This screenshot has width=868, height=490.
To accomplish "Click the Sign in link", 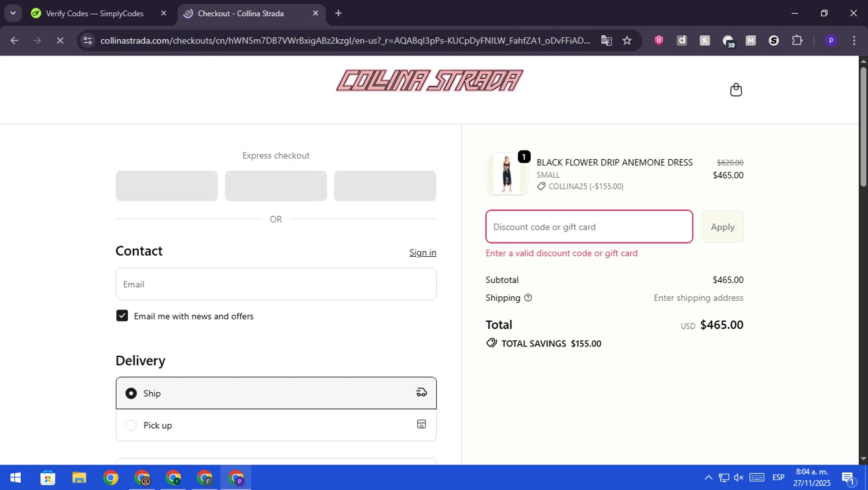I will coord(423,252).
